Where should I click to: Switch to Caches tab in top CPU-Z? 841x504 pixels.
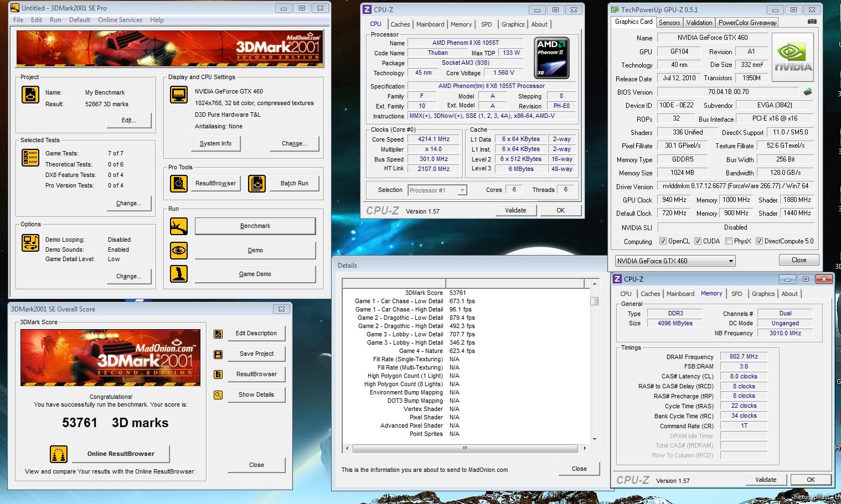pyautogui.click(x=400, y=24)
